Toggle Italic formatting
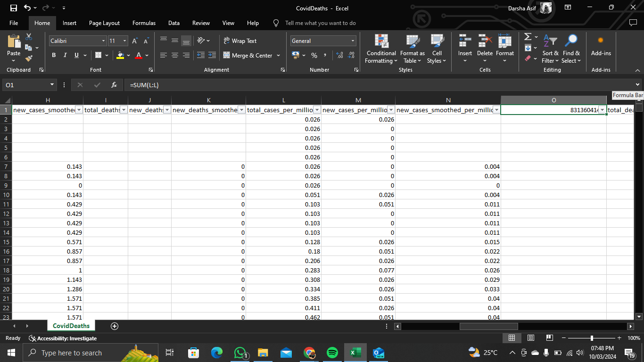This screenshot has height=362, width=644. (x=65, y=55)
